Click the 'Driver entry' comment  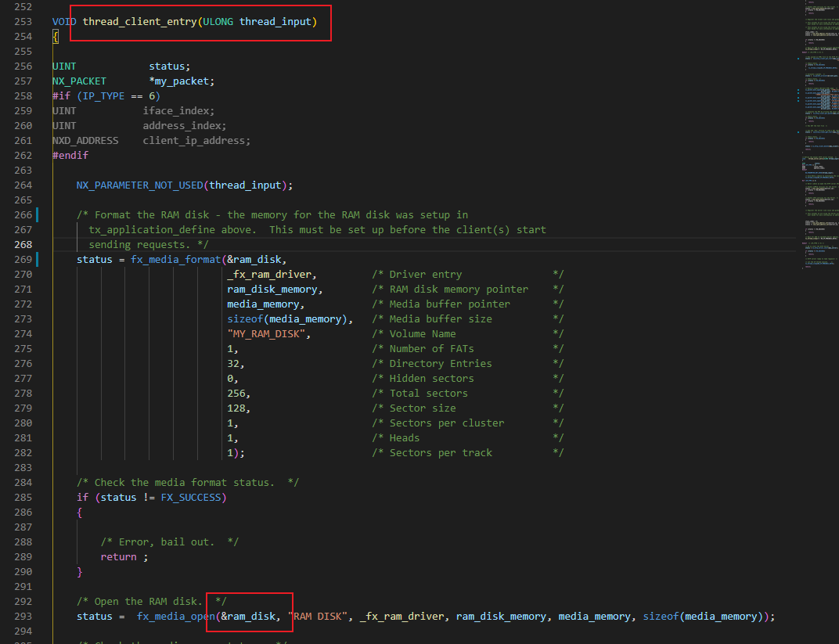click(x=426, y=275)
